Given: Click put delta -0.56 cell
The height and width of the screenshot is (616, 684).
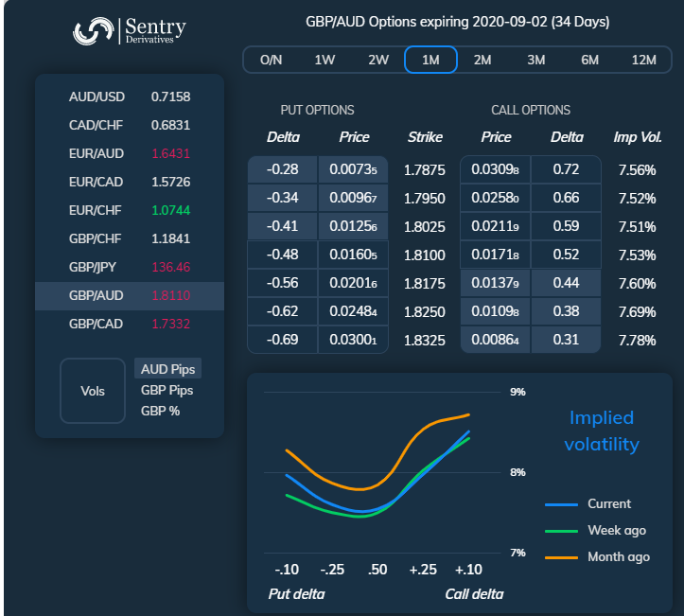Looking at the screenshot, I should coord(282,283).
